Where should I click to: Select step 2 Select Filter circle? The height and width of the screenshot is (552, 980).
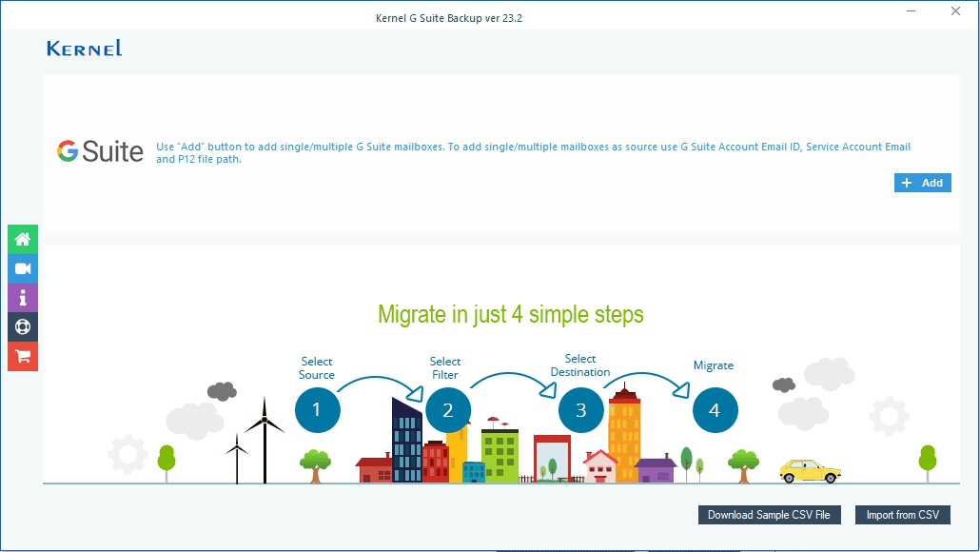point(448,410)
